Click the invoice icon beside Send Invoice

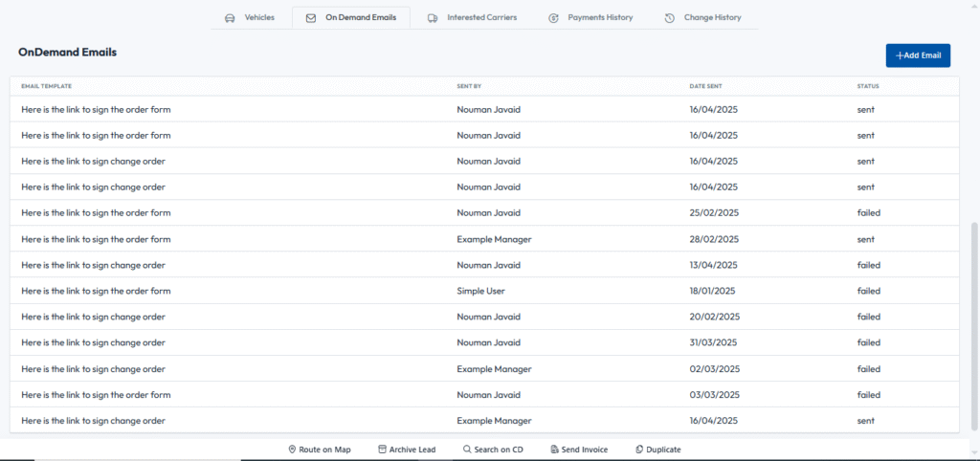554,450
